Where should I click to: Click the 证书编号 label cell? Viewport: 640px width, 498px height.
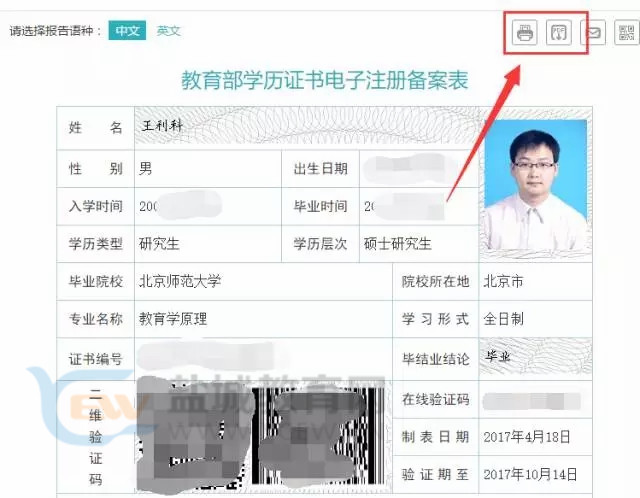pos(95,358)
